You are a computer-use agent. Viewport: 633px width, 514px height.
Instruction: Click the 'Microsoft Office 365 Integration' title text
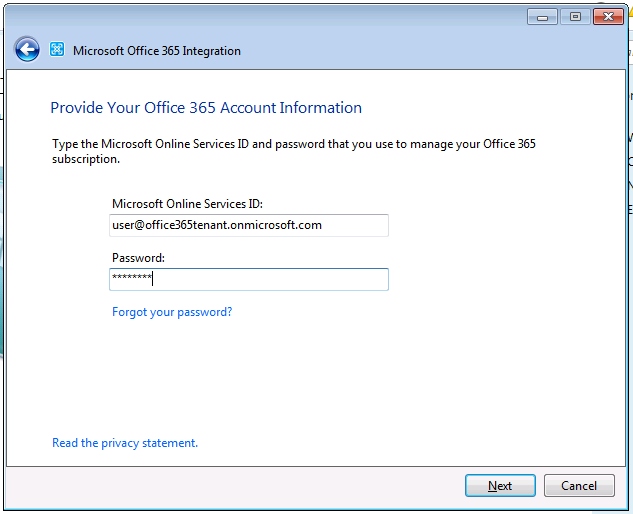157,51
